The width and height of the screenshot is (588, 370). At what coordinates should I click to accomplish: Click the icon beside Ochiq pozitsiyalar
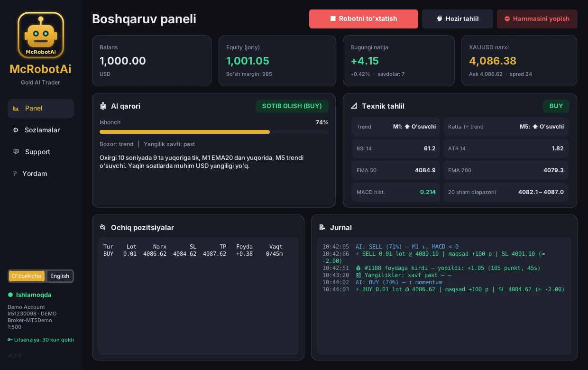point(103,228)
